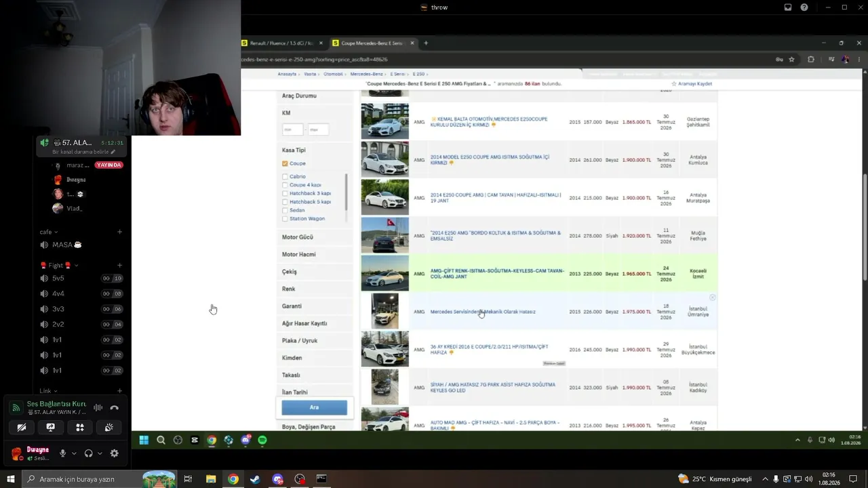The height and width of the screenshot is (488, 868).
Task: Disconnect from the Discord voice call
Action: point(114,407)
